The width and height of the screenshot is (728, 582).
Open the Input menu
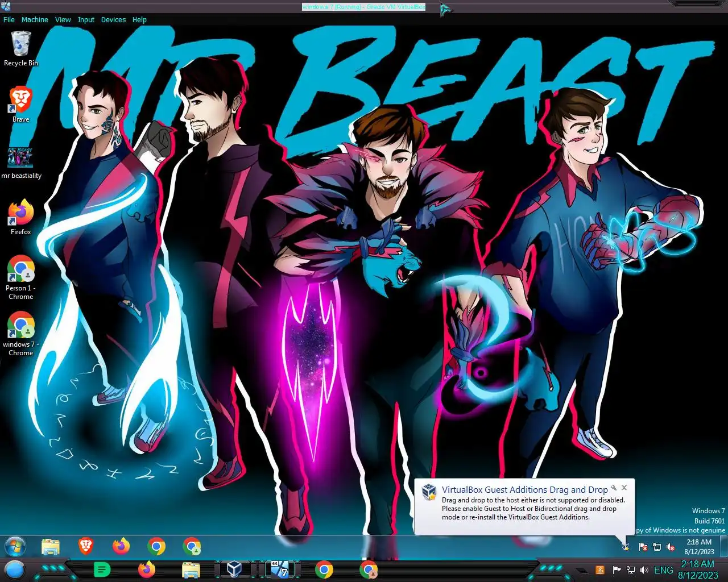86,19
